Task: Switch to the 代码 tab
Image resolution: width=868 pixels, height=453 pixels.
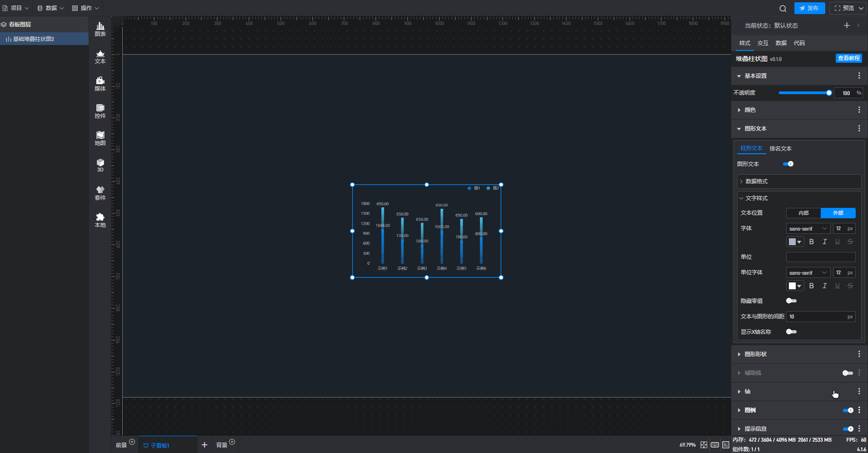Action: tap(799, 43)
